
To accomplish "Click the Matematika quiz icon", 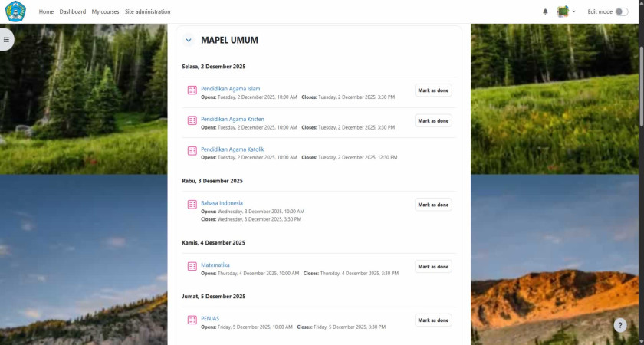I will [x=192, y=267].
